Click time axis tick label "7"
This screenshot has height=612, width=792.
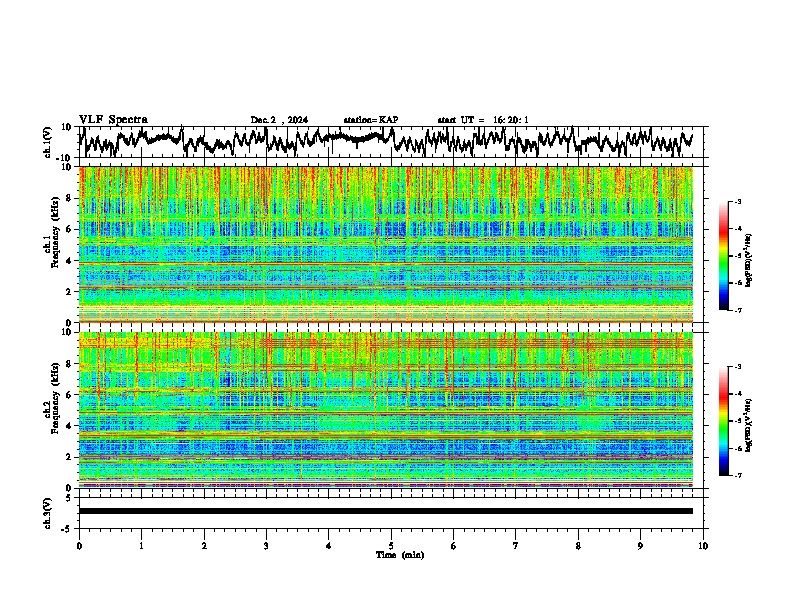pyautogui.click(x=516, y=546)
